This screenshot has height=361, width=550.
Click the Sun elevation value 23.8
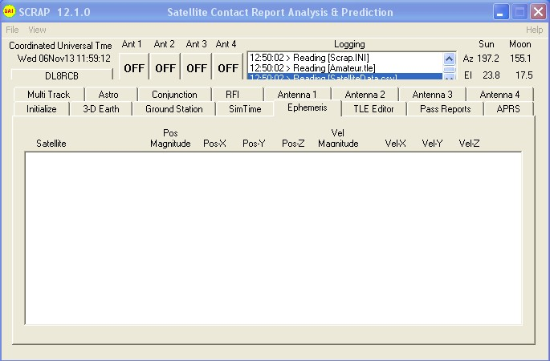point(491,75)
